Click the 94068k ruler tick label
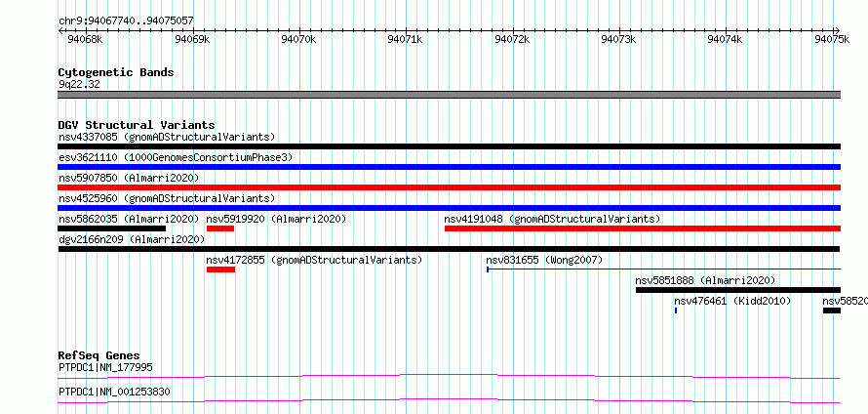 [x=85, y=39]
